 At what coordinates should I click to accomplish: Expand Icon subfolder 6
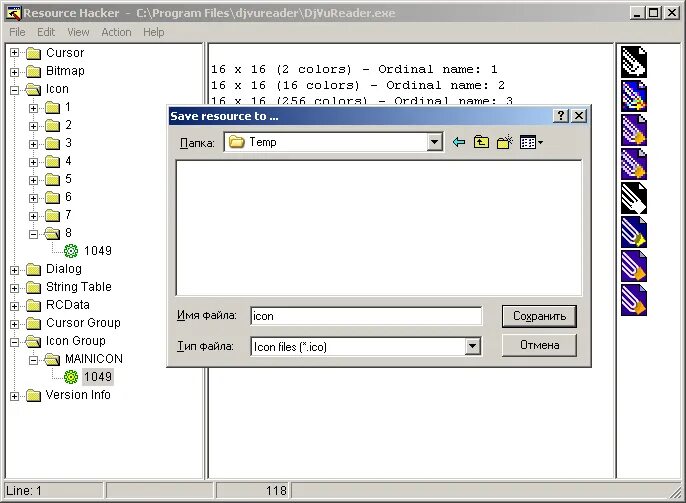tap(33, 198)
